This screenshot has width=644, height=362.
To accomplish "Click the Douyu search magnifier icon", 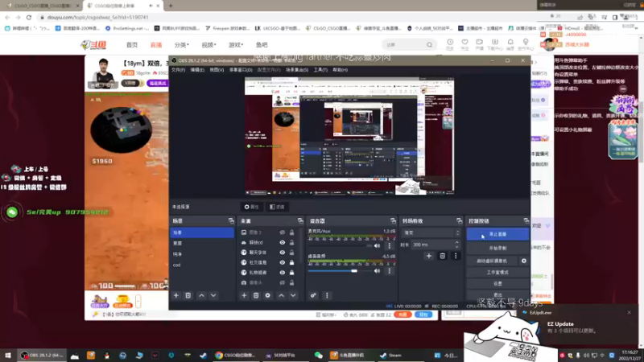I will 429,45.
